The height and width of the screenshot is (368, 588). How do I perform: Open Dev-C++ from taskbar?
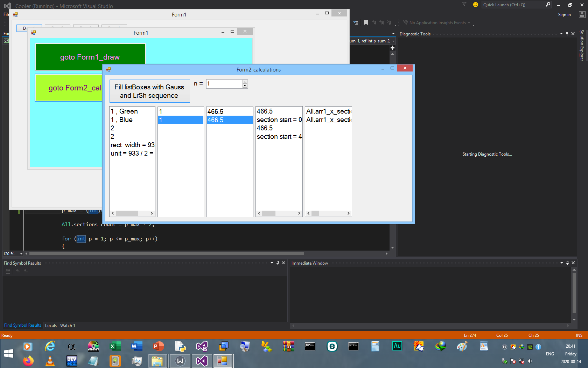coord(72,361)
